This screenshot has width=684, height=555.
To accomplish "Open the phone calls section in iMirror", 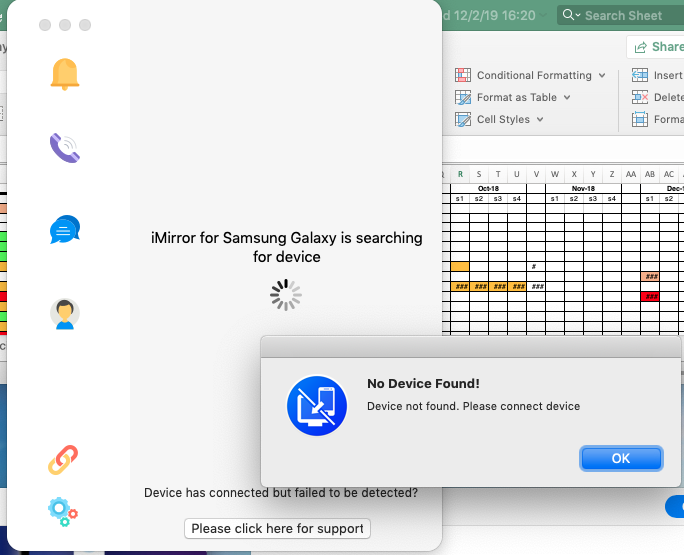I will tap(65, 148).
